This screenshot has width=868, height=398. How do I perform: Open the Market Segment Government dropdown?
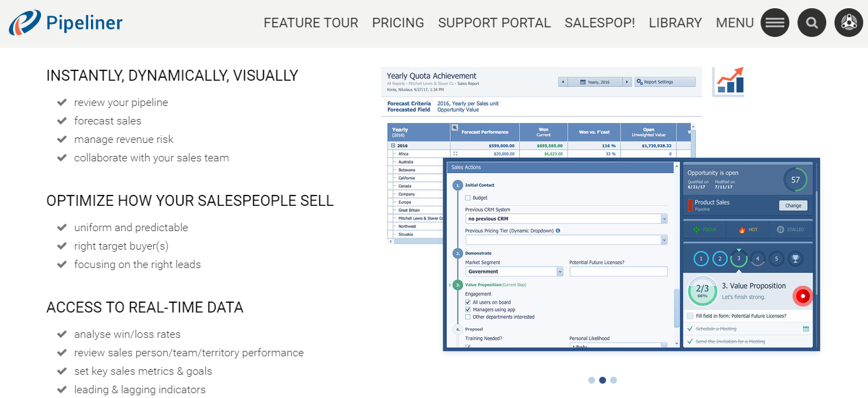[x=514, y=271]
